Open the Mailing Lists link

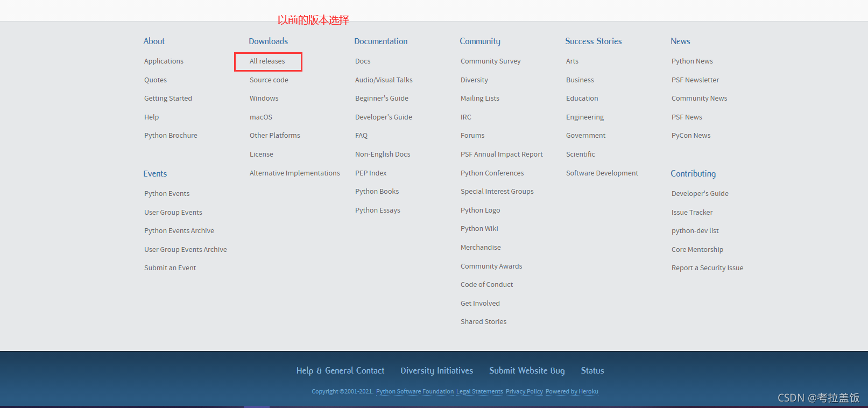pyautogui.click(x=480, y=99)
